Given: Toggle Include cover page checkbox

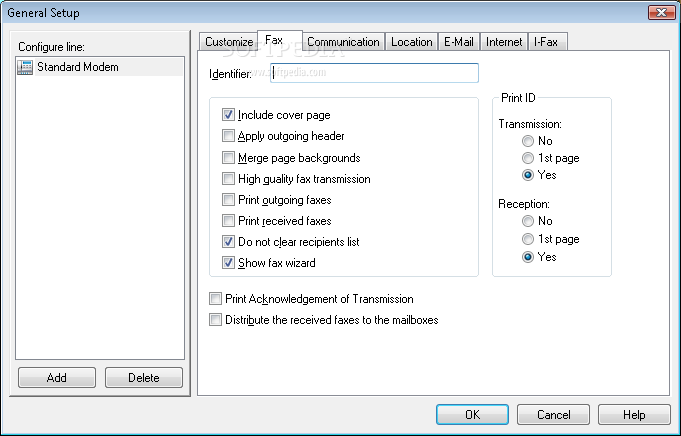Looking at the screenshot, I should tap(228, 115).
